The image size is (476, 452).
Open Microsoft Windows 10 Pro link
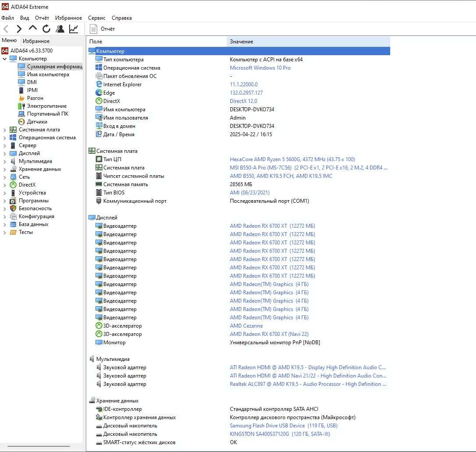(260, 68)
